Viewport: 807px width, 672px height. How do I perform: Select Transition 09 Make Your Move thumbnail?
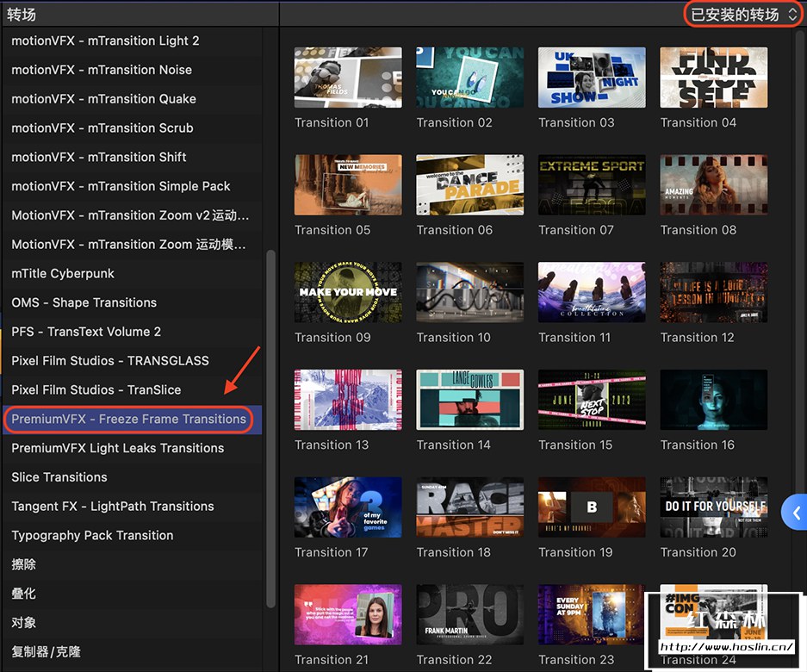point(348,292)
